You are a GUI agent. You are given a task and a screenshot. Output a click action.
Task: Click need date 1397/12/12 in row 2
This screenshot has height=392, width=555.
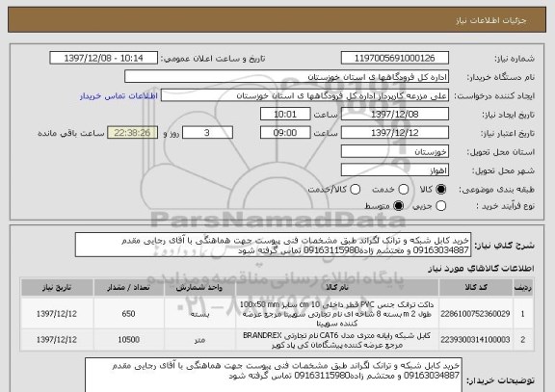[57, 340]
